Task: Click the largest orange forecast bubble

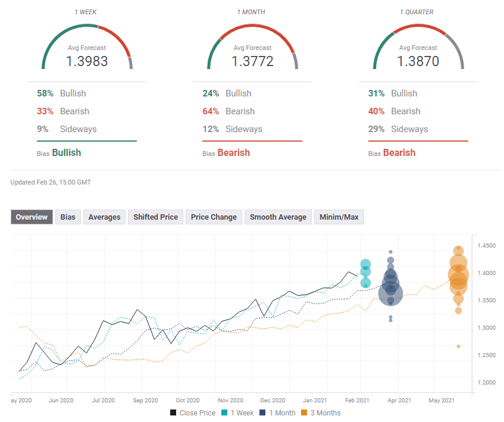Action: [x=458, y=274]
